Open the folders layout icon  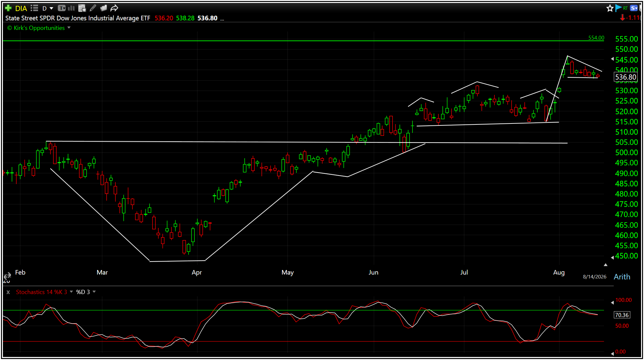click(x=103, y=8)
